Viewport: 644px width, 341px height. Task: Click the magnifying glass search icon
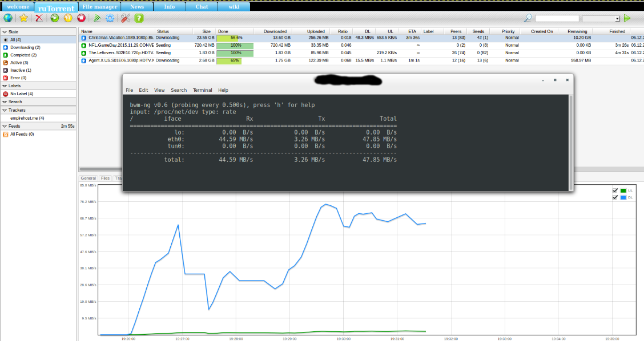(x=528, y=18)
